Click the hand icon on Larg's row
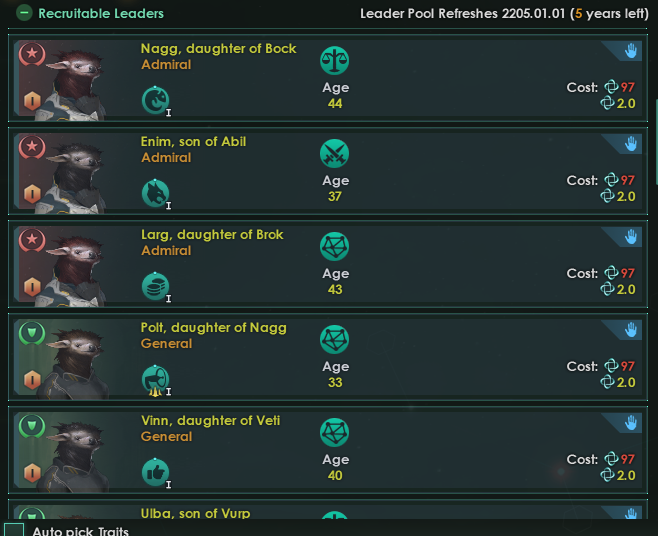 (631, 237)
